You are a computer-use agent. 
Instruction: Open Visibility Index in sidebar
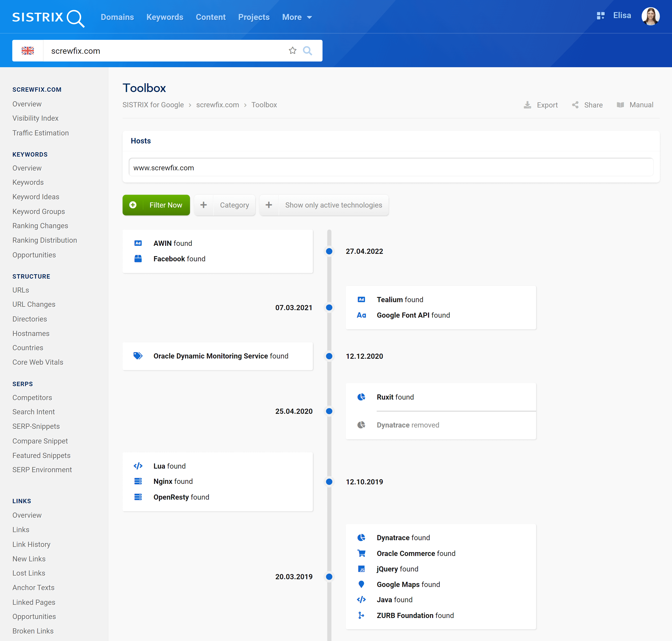click(x=35, y=118)
